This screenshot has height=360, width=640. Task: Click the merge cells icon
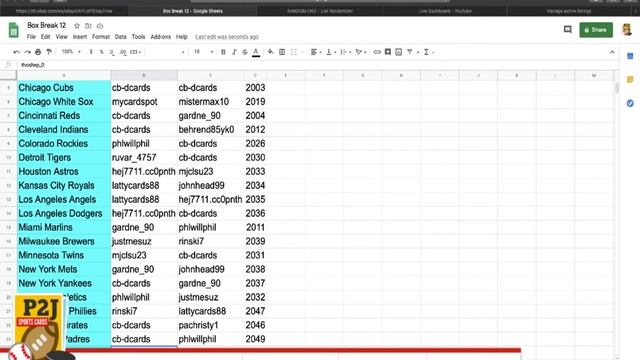(x=293, y=52)
